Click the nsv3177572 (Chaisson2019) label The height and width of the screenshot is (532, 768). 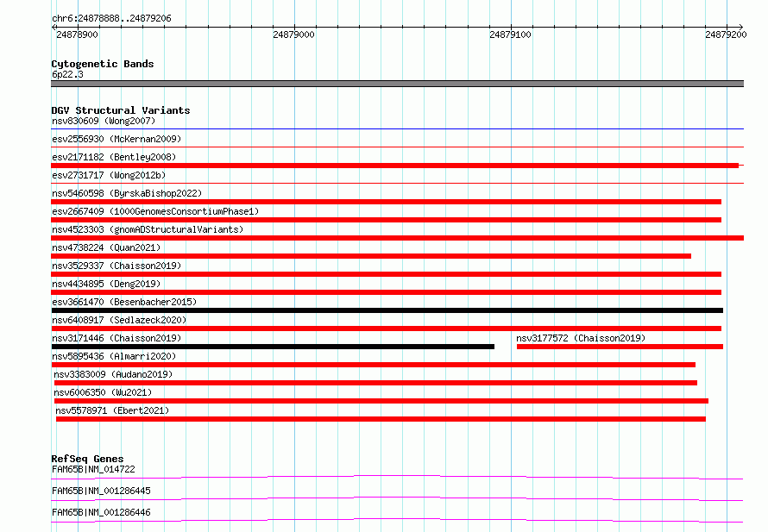point(581,338)
